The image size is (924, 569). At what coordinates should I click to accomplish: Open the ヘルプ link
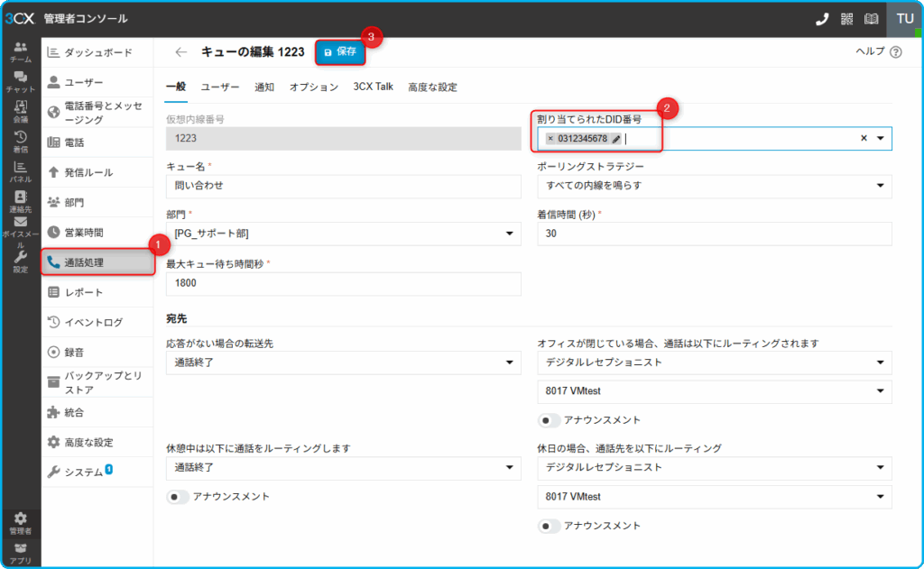(878, 52)
